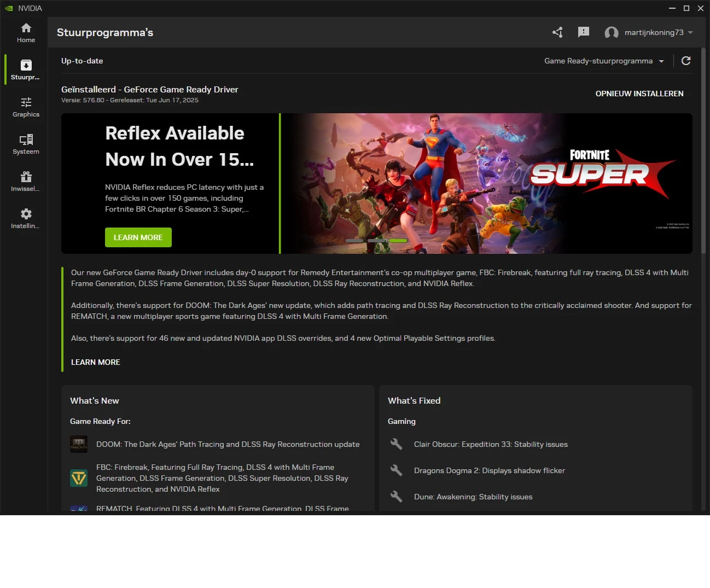
Task: Open the Game Ready-stuurprogramma dropdown
Action: tap(604, 61)
